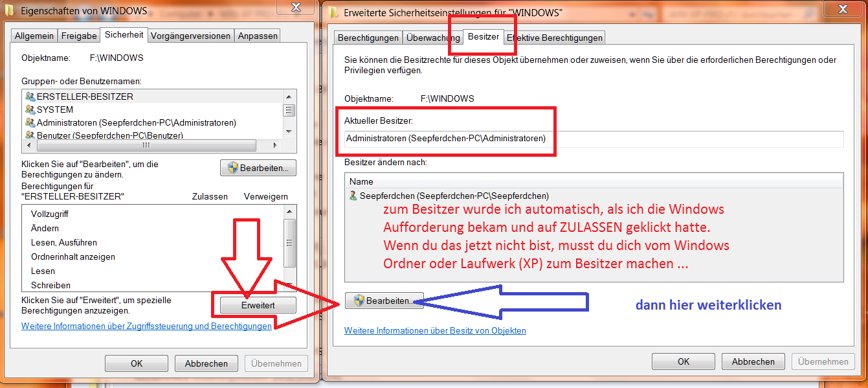Screen dimensions: 868x388
Task: Click the Schreiben permission row
Action: tap(153, 285)
